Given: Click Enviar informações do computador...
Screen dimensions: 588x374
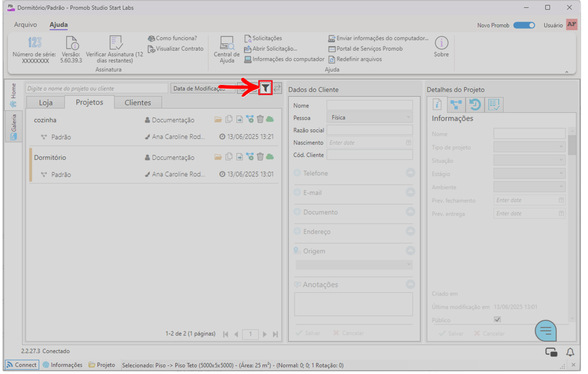Looking at the screenshot, I should [378, 38].
